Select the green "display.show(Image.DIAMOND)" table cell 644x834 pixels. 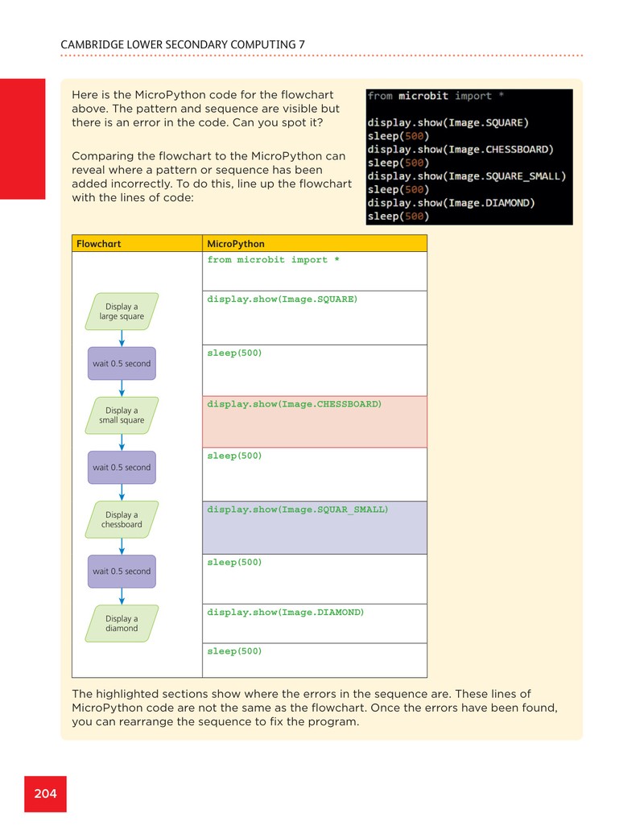[315, 623]
